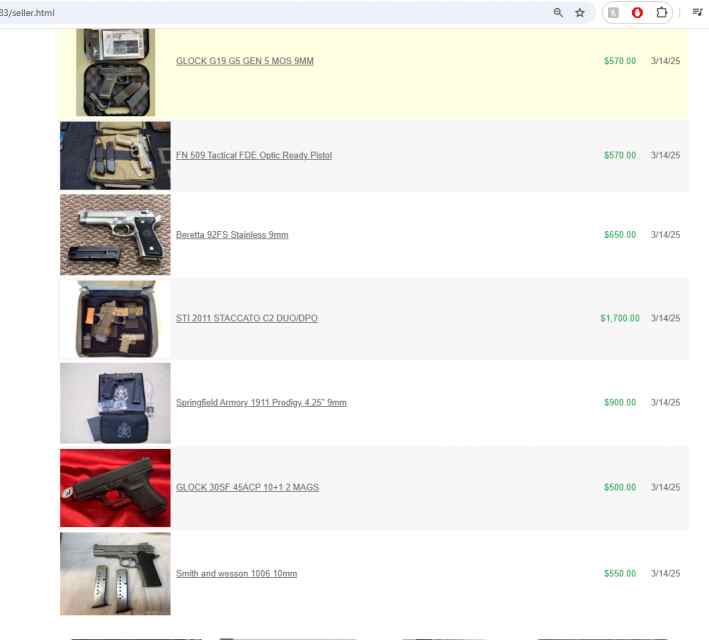This screenshot has height=640, width=709.
Task: Click the 3/14/25 date on Staccato row
Action: (665, 318)
